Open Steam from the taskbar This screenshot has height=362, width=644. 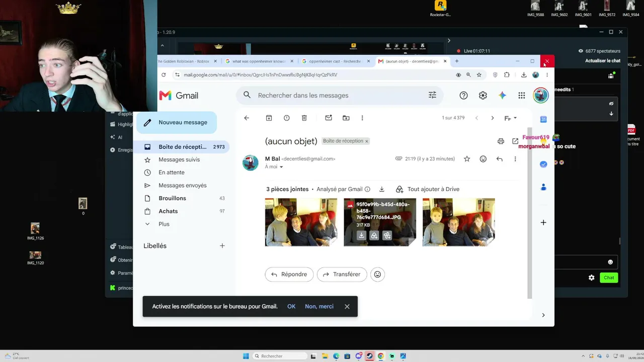370,356
